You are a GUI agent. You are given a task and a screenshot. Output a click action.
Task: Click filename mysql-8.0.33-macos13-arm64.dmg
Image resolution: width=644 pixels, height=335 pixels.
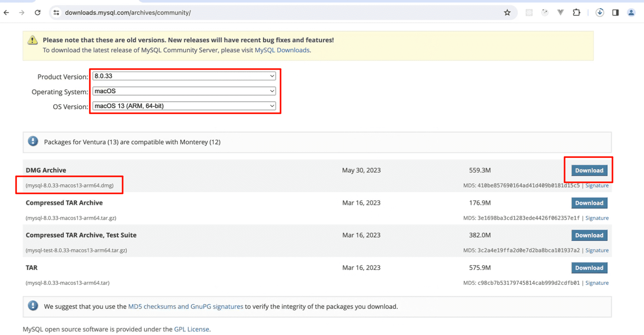point(70,185)
